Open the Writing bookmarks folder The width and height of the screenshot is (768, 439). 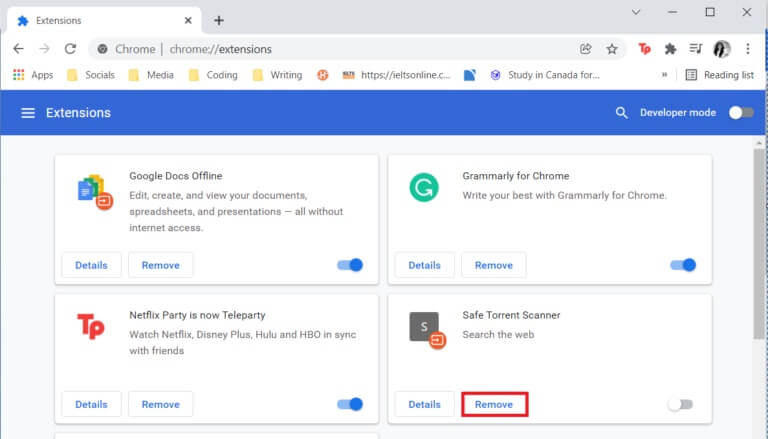click(x=277, y=75)
